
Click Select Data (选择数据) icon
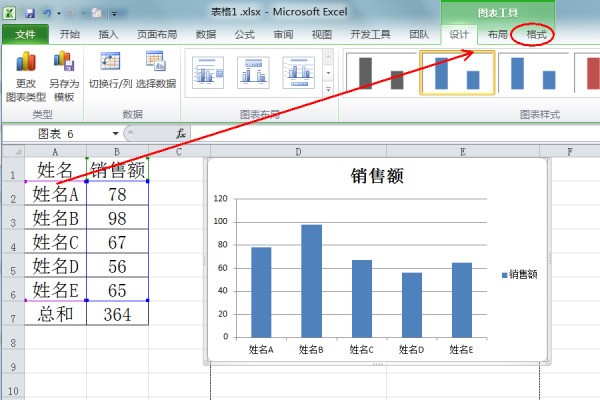click(155, 61)
